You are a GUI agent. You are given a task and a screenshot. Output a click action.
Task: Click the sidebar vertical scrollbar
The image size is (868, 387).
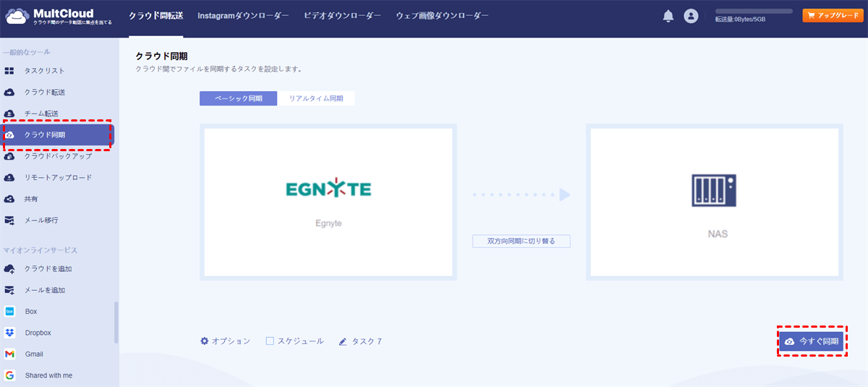pos(116,323)
